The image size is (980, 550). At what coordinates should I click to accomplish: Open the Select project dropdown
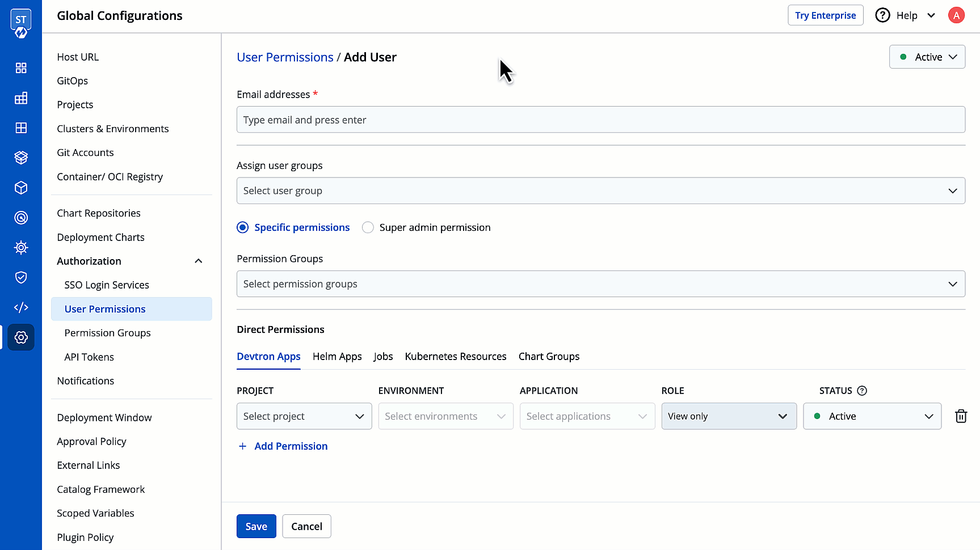(304, 416)
